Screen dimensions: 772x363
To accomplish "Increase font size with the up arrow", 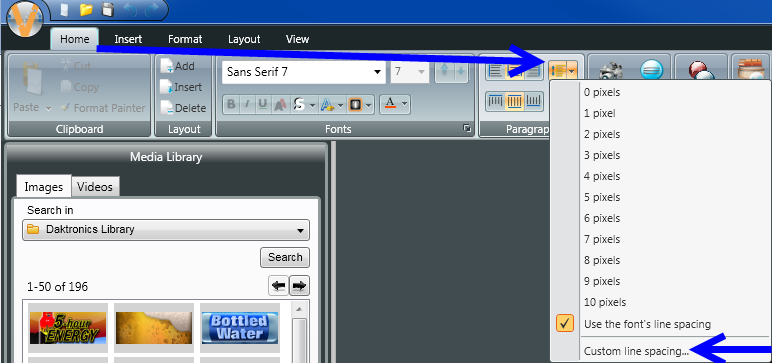I will [x=445, y=72].
